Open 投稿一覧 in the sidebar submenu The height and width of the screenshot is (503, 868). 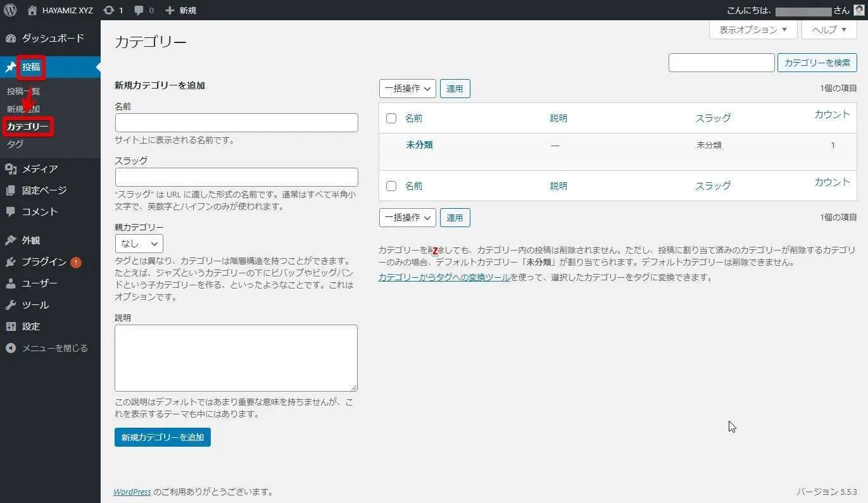(x=23, y=91)
